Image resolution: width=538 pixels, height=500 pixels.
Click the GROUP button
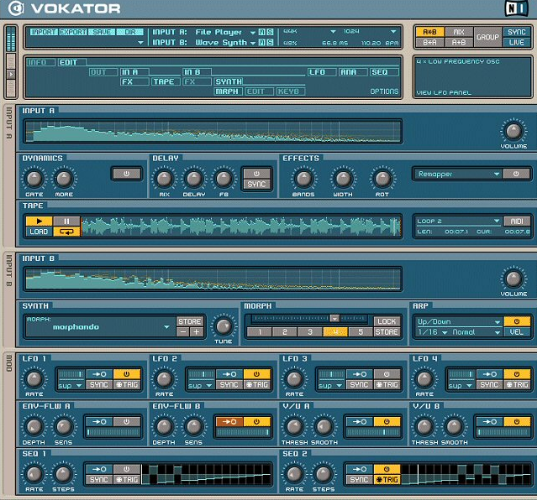point(488,37)
